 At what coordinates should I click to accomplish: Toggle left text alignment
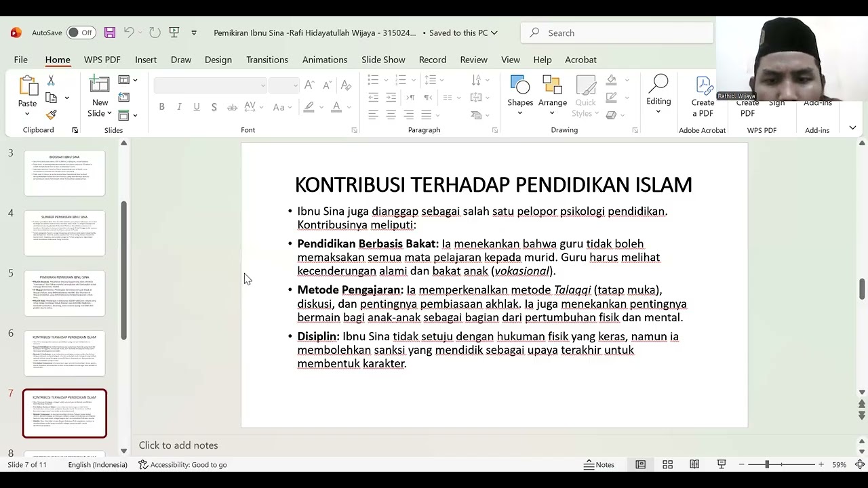pos(373,115)
